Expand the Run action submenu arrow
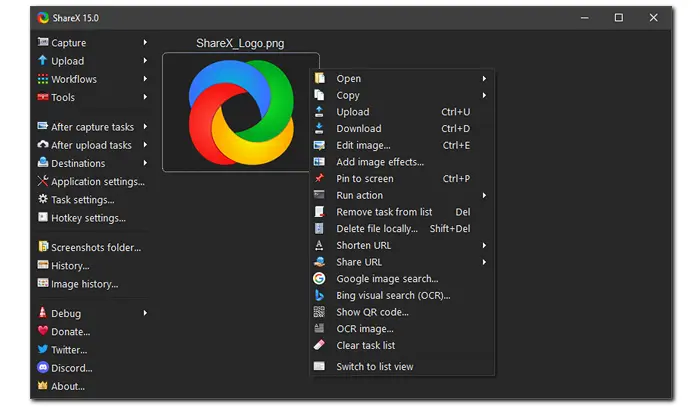 tap(484, 195)
